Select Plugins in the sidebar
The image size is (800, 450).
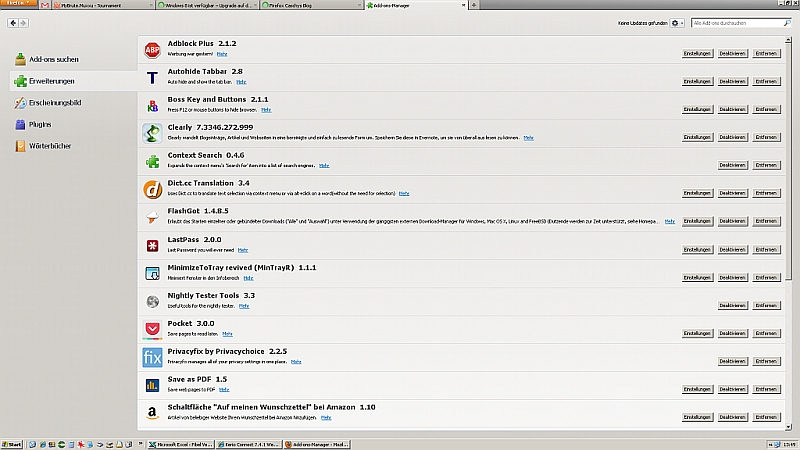(x=33, y=124)
